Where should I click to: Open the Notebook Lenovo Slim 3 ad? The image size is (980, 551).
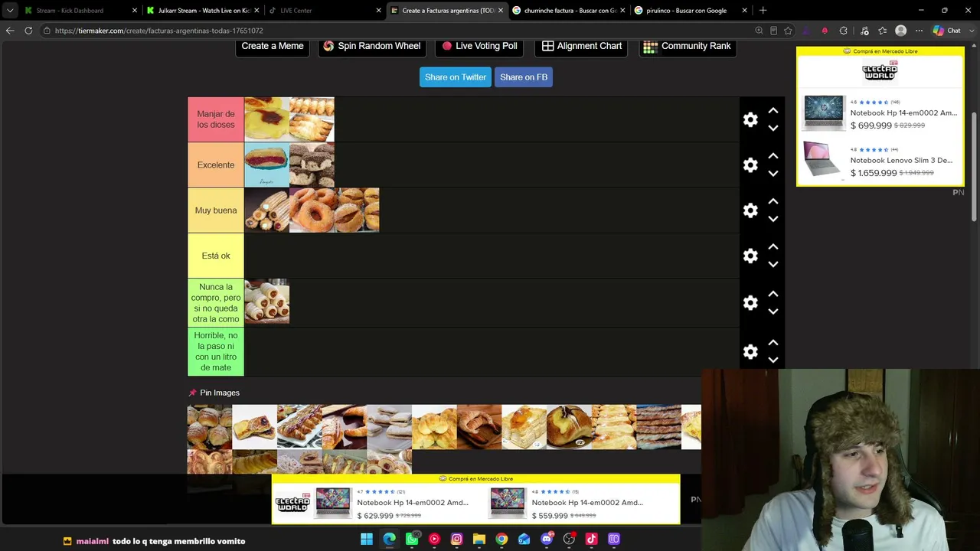click(880, 161)
